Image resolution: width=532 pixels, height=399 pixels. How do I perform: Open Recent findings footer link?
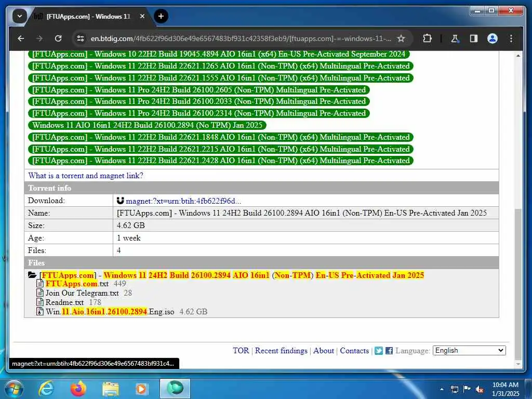[281, 351]
